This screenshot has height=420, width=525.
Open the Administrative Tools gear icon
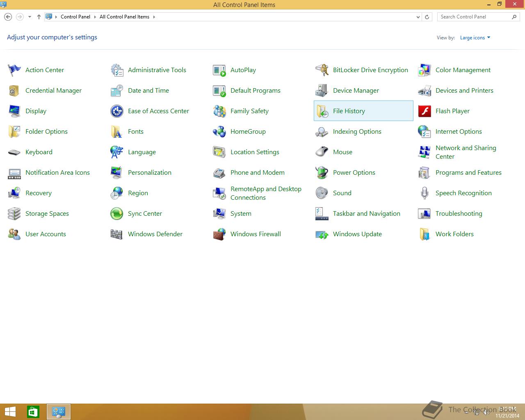tap(117, 70)
